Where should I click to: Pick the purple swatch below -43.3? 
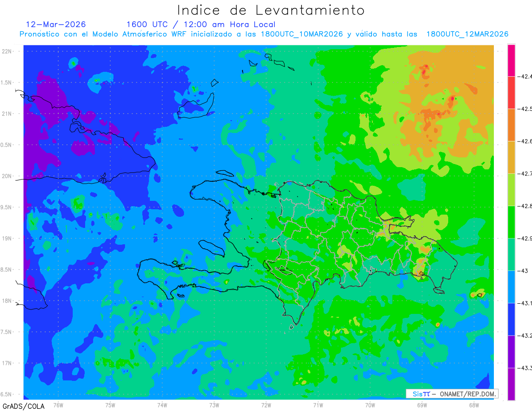(511, 384)
